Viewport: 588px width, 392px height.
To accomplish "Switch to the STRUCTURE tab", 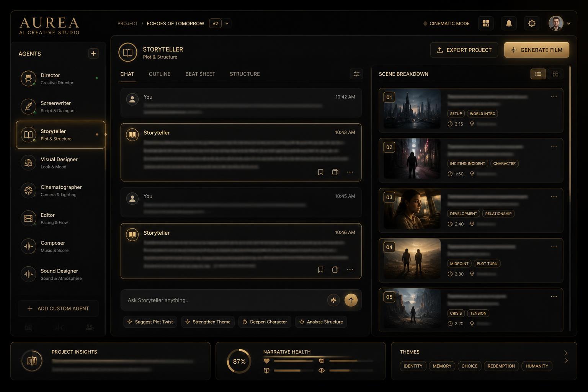I will (245, 74).
